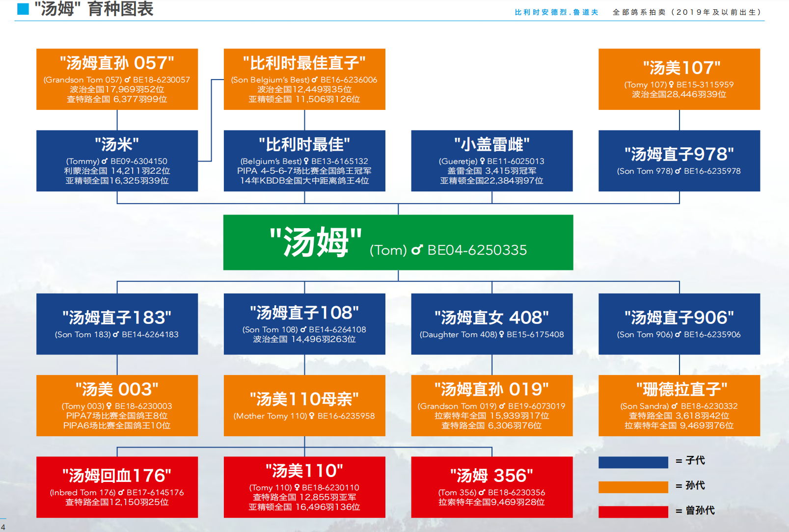
Task: Click the "汤姆直子906" blue card
Action: (679, 324)
